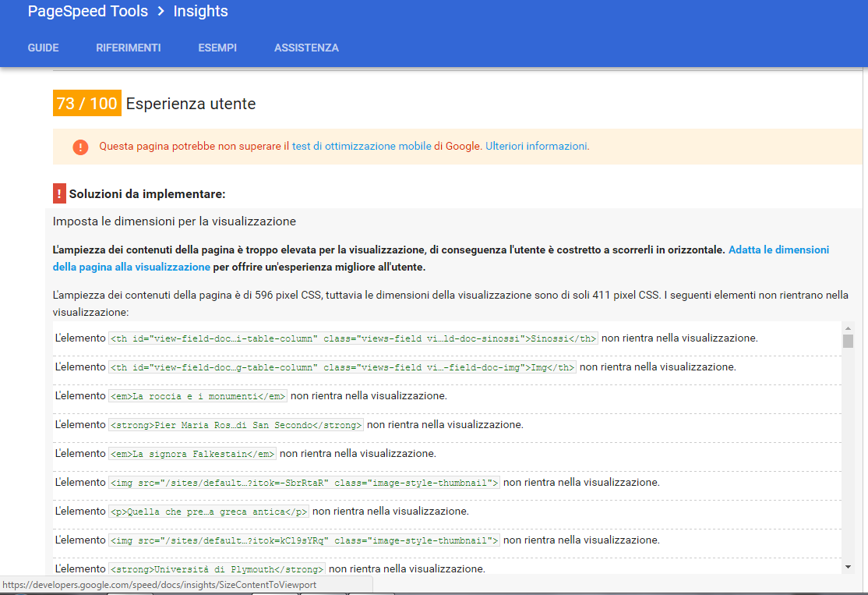Image resolution: width=868 pixels, height=595 pixels.
Task: Open the ESEMPI tab
Action: coord(217,48)
